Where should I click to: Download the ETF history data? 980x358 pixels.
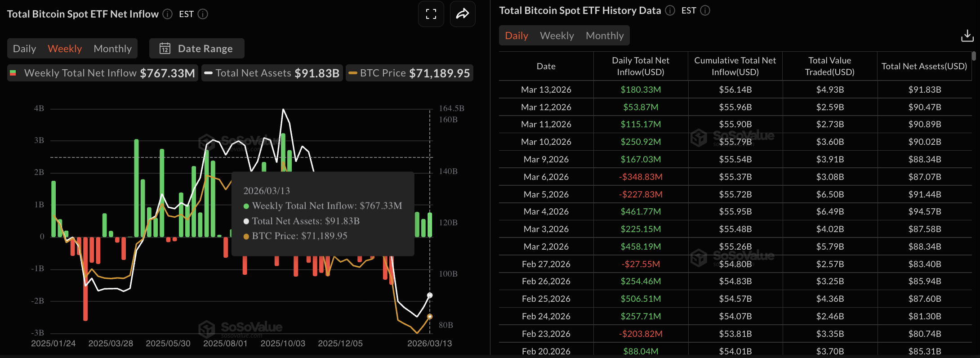click(967, 36)
